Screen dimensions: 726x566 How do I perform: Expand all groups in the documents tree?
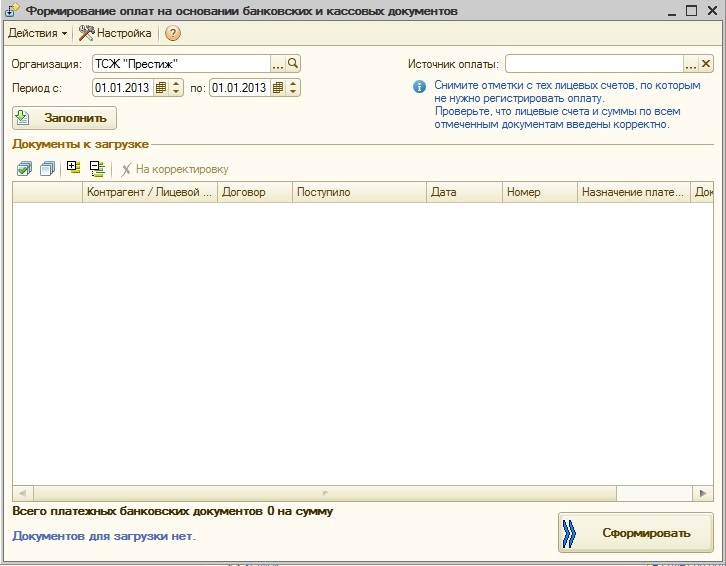tap(73, 169)
